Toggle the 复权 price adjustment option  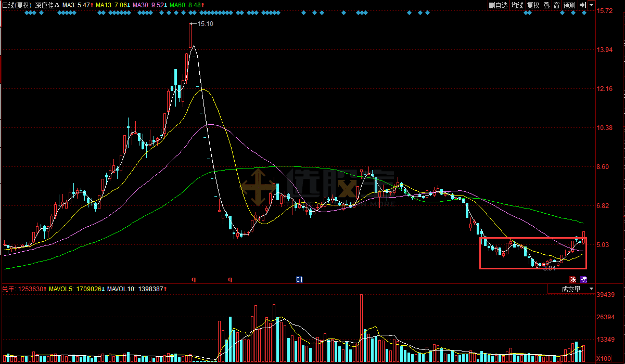[x=533, y=5]
